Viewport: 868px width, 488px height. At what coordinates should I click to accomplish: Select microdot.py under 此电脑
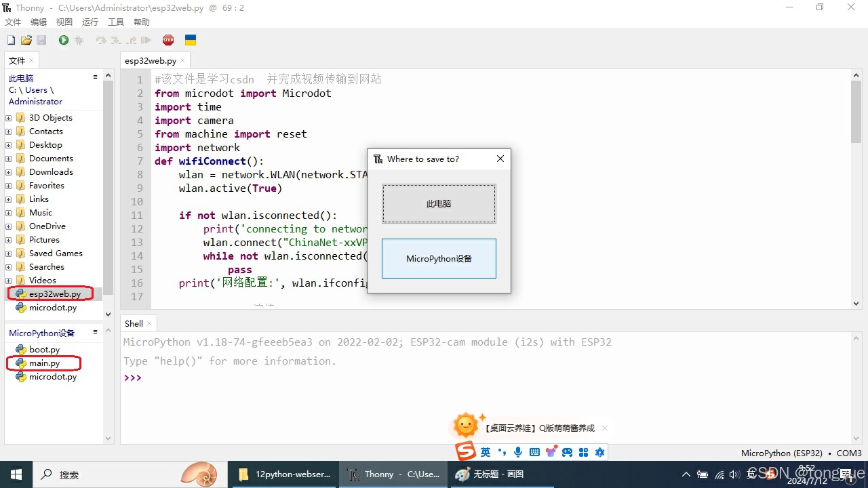coord(53,308)
